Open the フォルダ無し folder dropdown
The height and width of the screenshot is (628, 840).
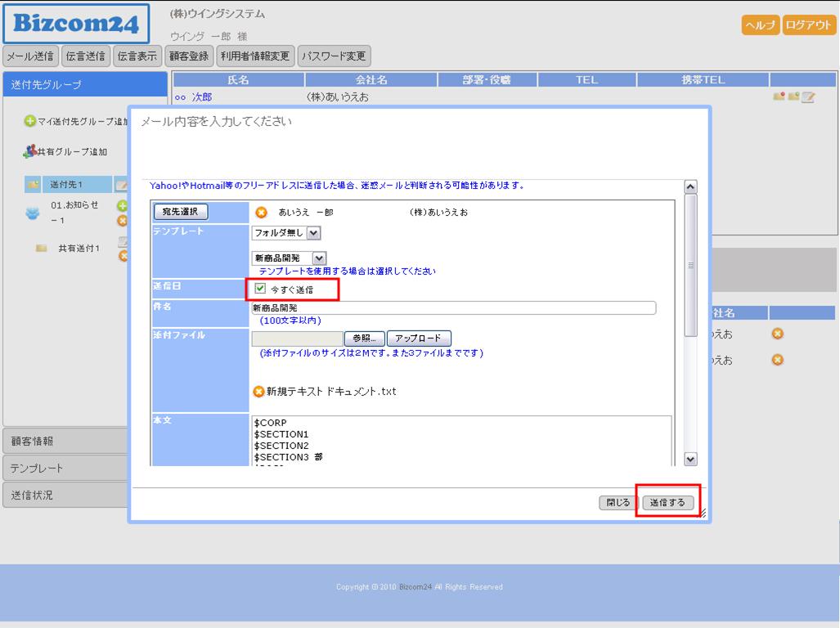314,232
